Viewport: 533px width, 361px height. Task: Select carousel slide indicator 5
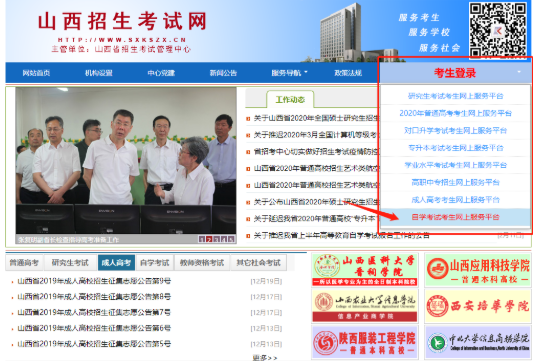click(x=232, y=239)
